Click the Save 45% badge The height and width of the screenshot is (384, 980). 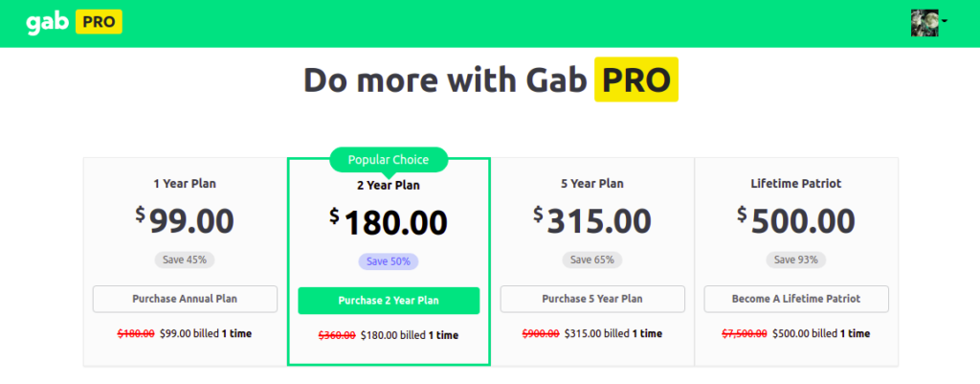point(185,260)
